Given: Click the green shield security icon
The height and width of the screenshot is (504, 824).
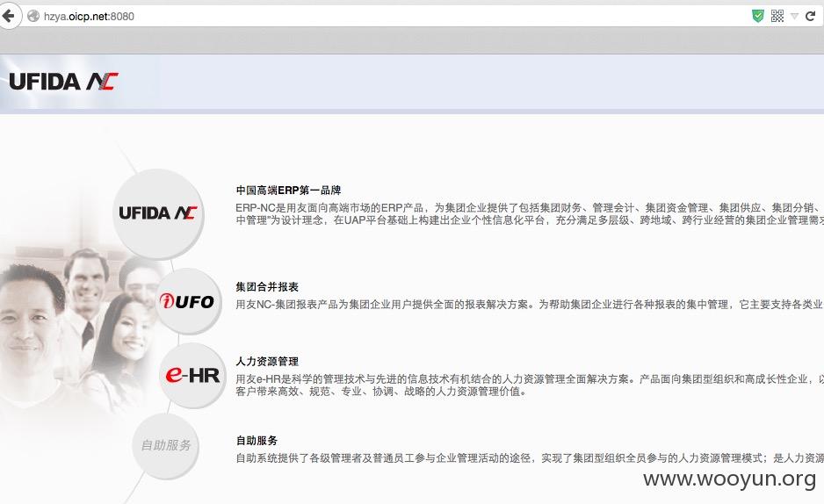Looking at the screenshot, I should coord(757,17).
